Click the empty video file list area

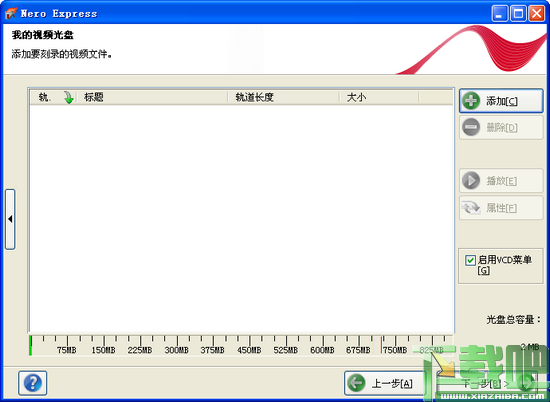tap(241, 218)
